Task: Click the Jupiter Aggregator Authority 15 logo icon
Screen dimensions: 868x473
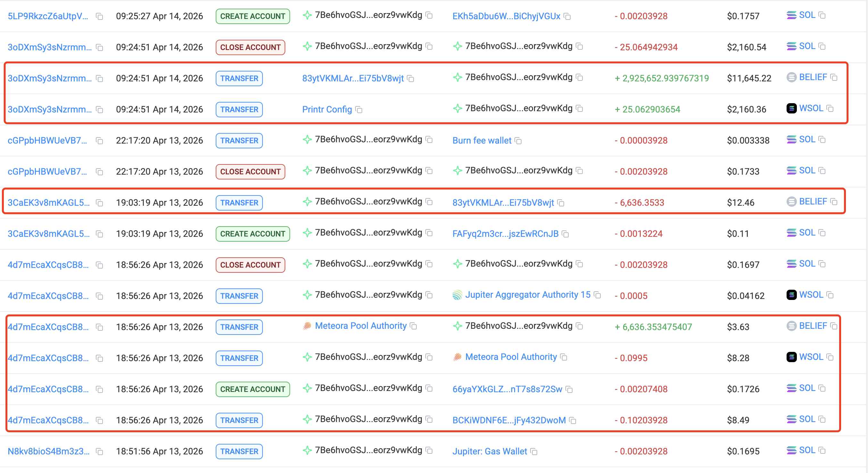Action: coord(457,295)
